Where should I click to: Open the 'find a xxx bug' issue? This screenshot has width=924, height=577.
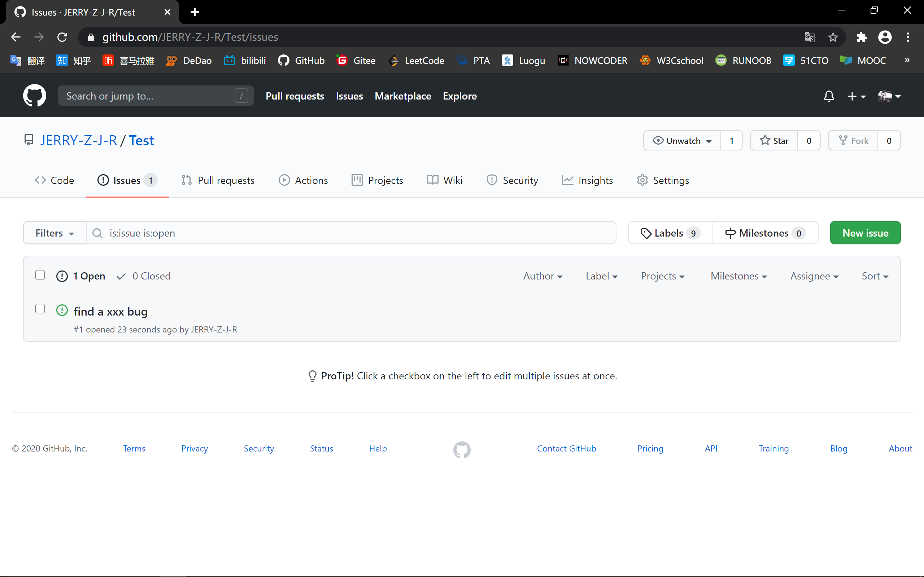point(110,311)
